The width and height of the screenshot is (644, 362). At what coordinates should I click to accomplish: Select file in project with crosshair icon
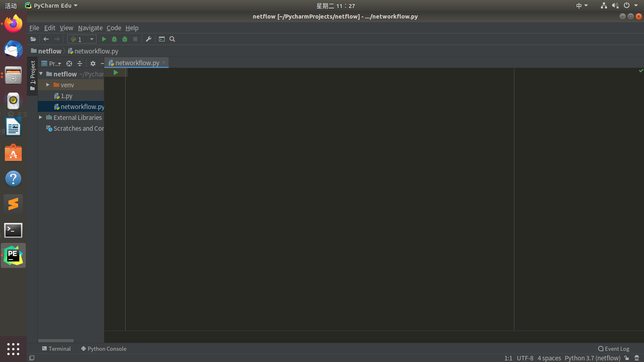click(69, 64)
